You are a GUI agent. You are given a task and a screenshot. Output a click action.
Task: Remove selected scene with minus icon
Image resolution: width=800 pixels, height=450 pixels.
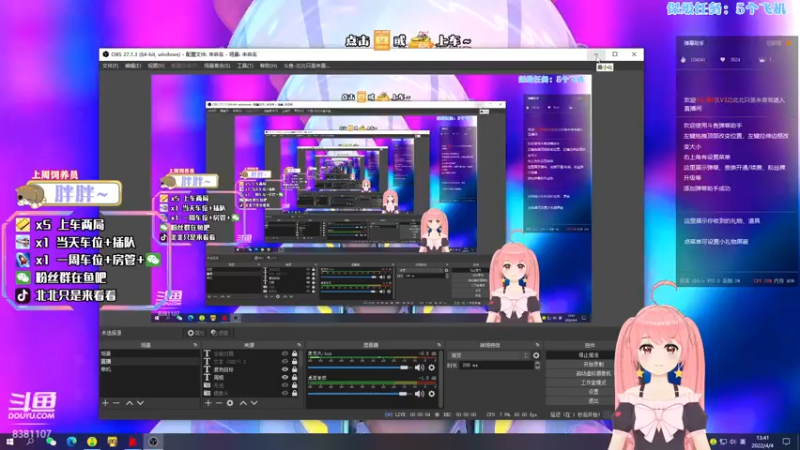[116, 403]
